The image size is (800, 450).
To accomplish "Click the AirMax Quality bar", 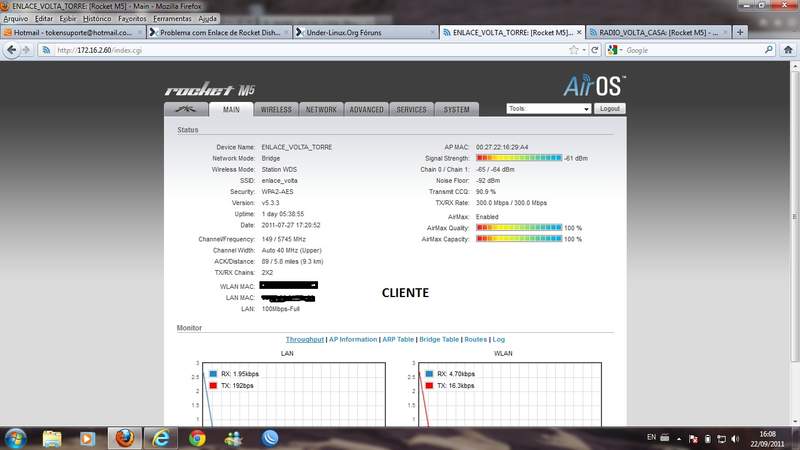I will [x=519, y=228].
